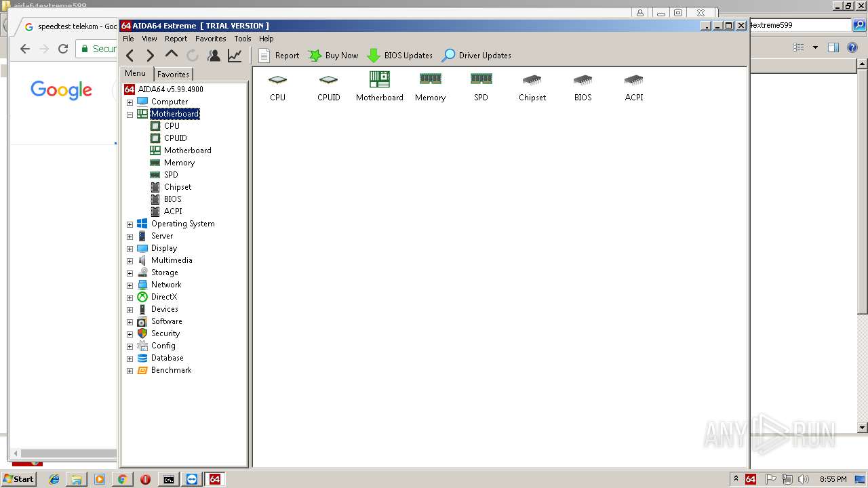Open Driver Updates from toolbar
Image resolution: width=868 pixels, height=488 pixels.
(477, 56)
